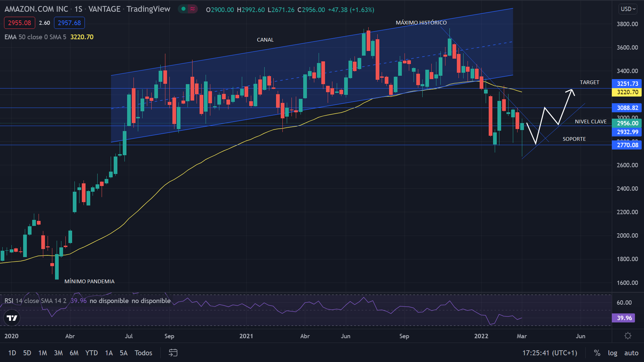Click the blue buy price 2957.68 box
The height and width of the screenshot is (362, 644).
pos(69,23)
